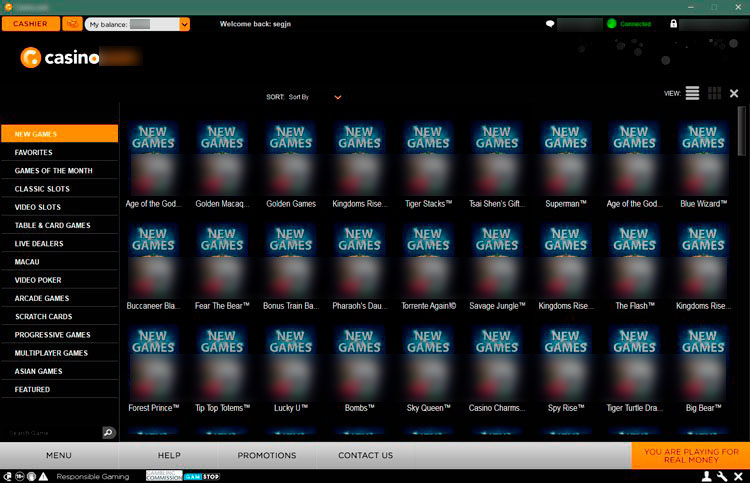This screenshot has width=750, height=483.
Task: Select Classic Slots category
Action: pyautogui.click(x=60, y=188)
